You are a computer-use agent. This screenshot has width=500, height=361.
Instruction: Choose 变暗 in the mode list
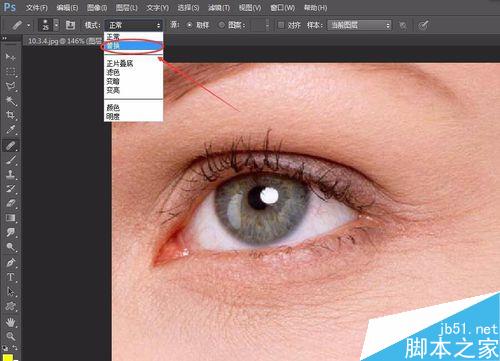click(x=133, y=81)
